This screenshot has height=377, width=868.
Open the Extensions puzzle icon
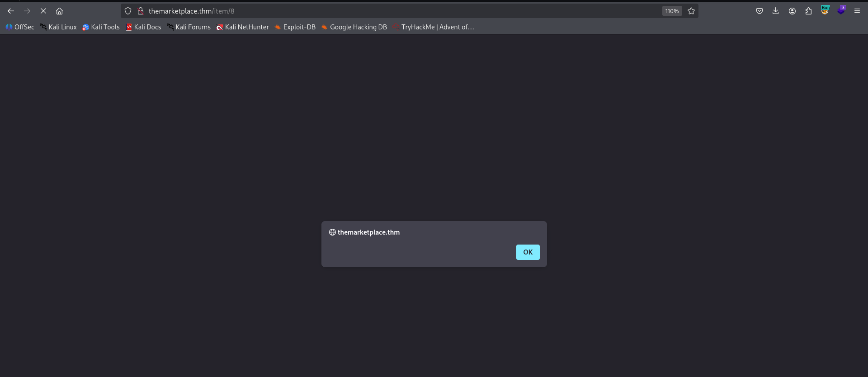click(x=808, y=11)
